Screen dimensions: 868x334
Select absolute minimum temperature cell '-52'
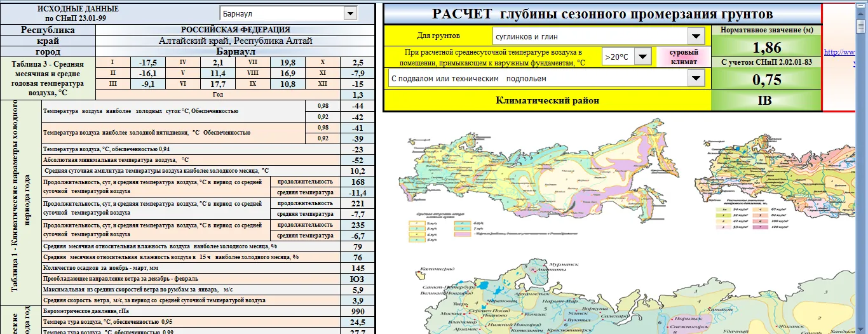click(358, 160)
